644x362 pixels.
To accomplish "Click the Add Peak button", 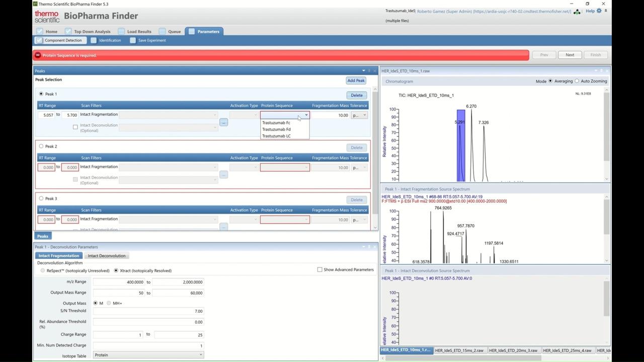I will [356, 80].
